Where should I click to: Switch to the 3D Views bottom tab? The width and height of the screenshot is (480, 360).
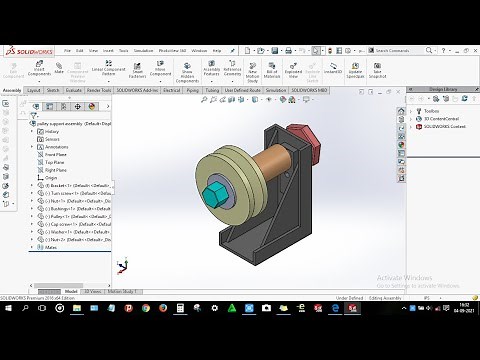tap(92, 291)
